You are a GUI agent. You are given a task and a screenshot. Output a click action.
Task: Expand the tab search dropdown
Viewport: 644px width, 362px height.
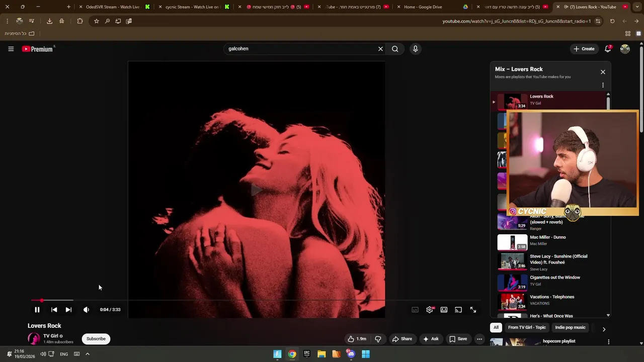point(636,7)
